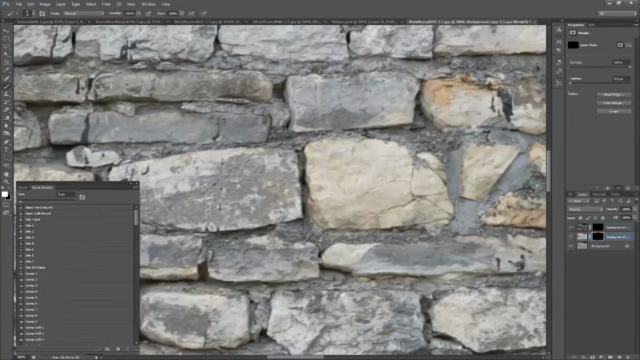Screen dimensions: 640x360
Task: Select the selected layer's mask thumbnail
Action: [598, 237]
